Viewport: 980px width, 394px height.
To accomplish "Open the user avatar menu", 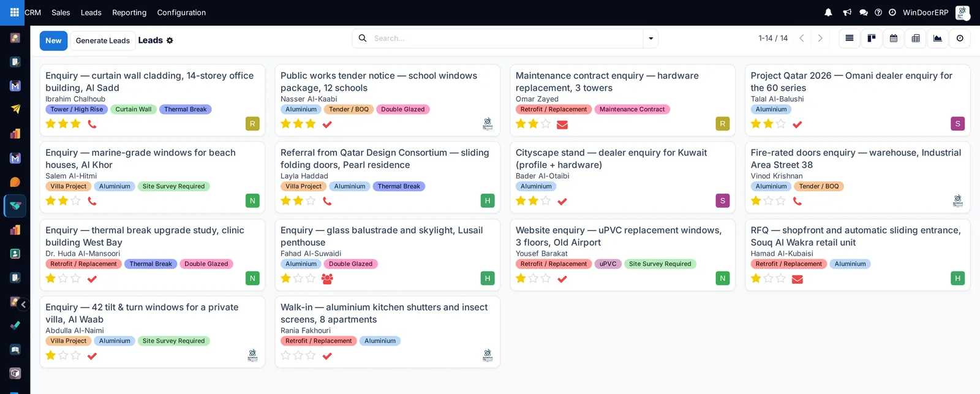I will click(x=963, y=12).
